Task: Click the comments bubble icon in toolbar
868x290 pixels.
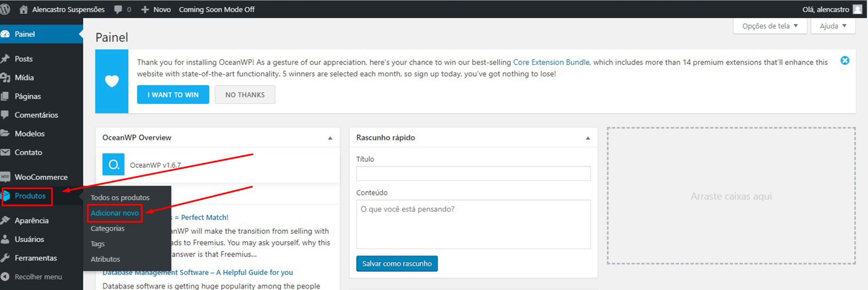Action: tap(118, 9)
